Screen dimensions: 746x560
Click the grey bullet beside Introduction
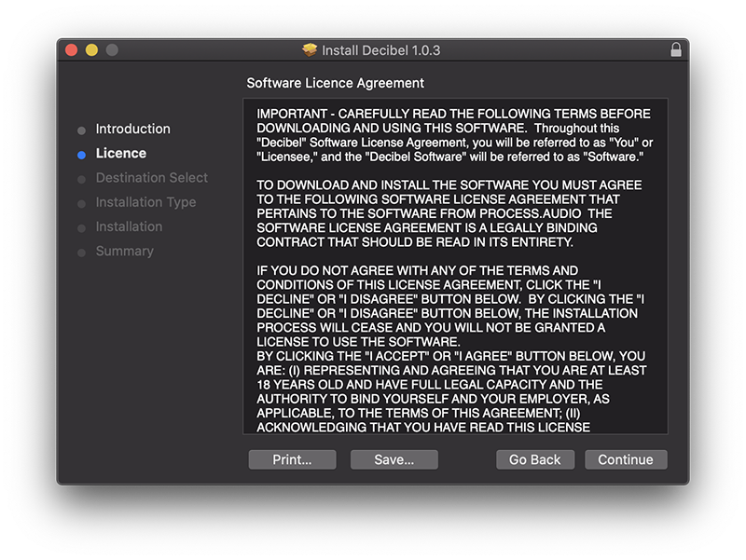tap(81, 130)
